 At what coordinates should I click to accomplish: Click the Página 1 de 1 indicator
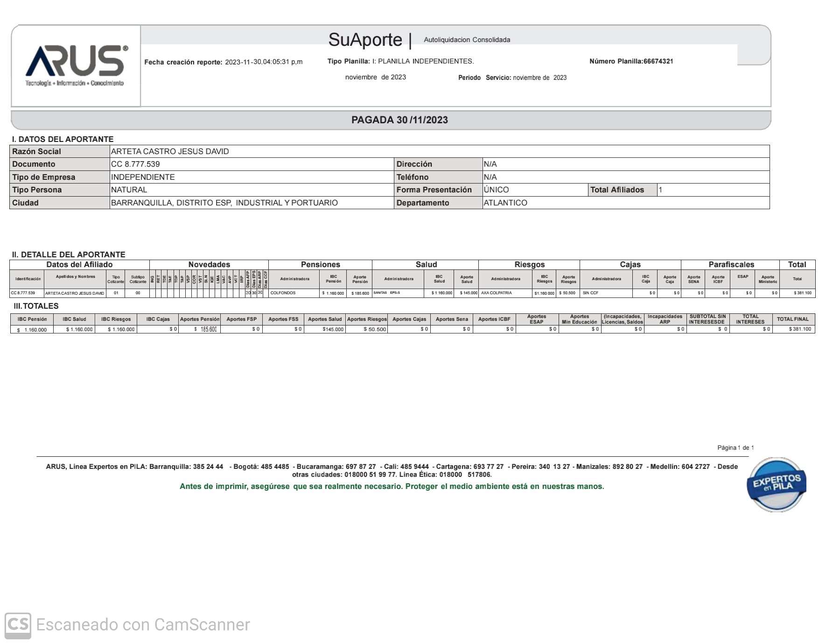(735, 448)
